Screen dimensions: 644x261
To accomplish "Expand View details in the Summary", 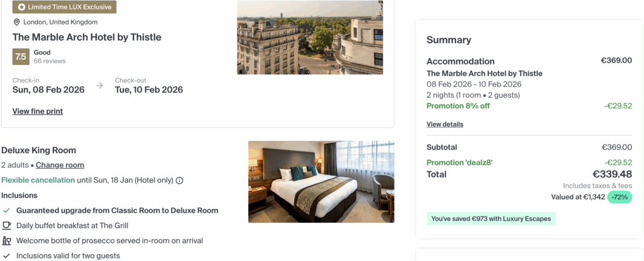I will [x=445, y=124].
